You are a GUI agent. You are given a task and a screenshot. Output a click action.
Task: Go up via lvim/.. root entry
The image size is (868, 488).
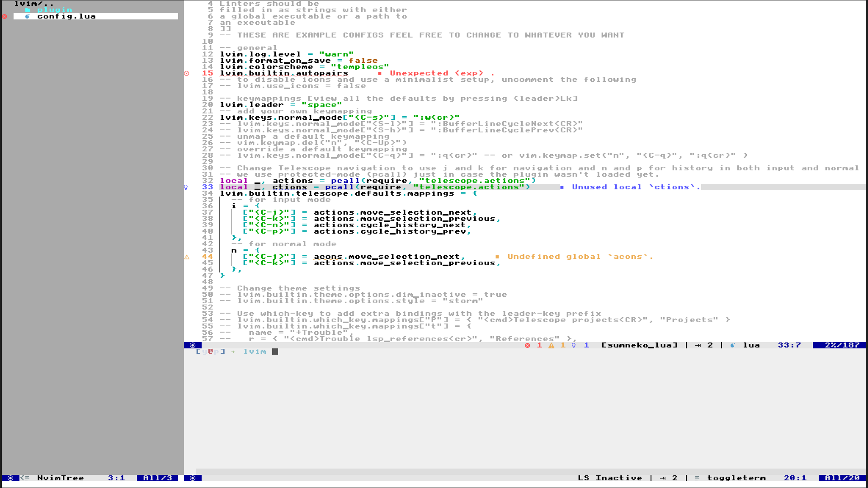click(x=34, y=4)
